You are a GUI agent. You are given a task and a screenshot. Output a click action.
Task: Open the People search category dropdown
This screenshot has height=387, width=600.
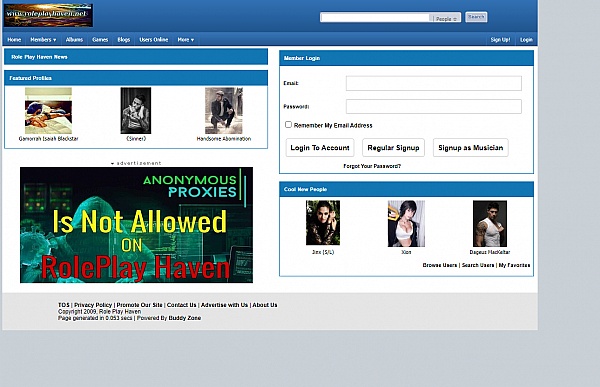click(x=445, y=18)
